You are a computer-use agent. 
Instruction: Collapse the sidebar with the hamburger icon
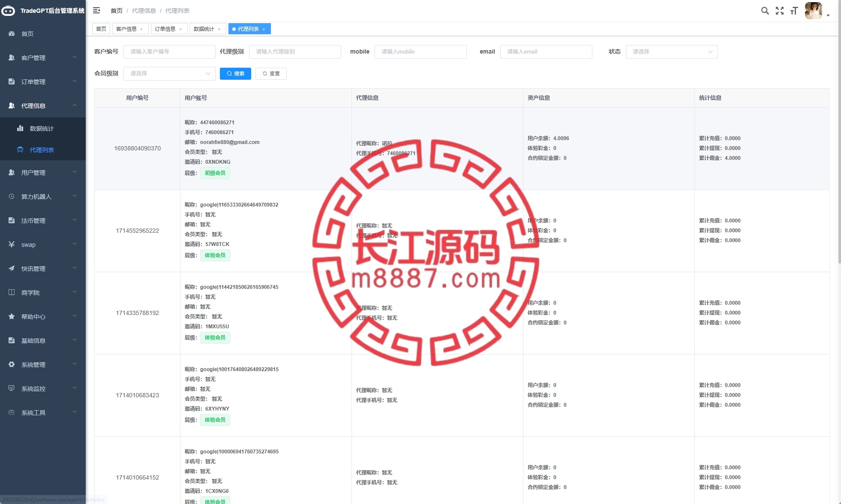click(x=96, y=10)
